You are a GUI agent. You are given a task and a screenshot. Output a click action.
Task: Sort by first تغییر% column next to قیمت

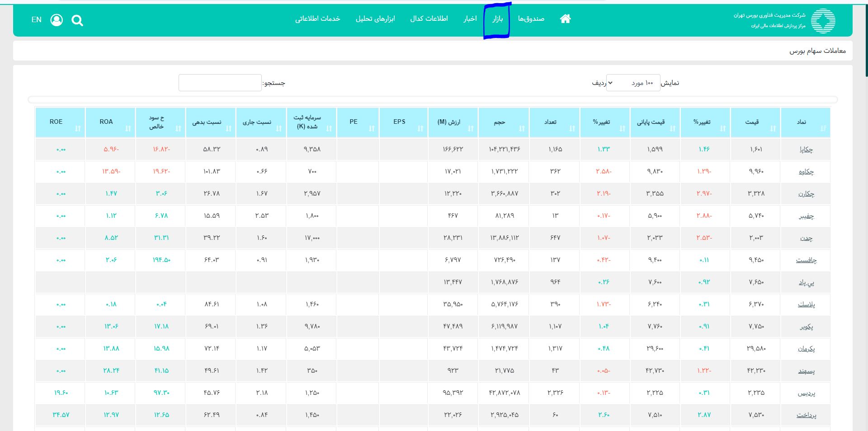(x=705, y=122)
